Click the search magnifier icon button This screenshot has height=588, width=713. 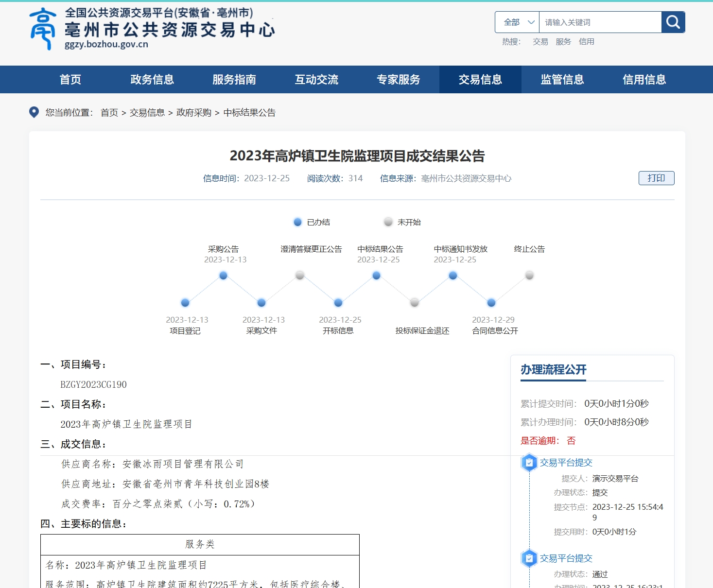click(x=673, y=22)
